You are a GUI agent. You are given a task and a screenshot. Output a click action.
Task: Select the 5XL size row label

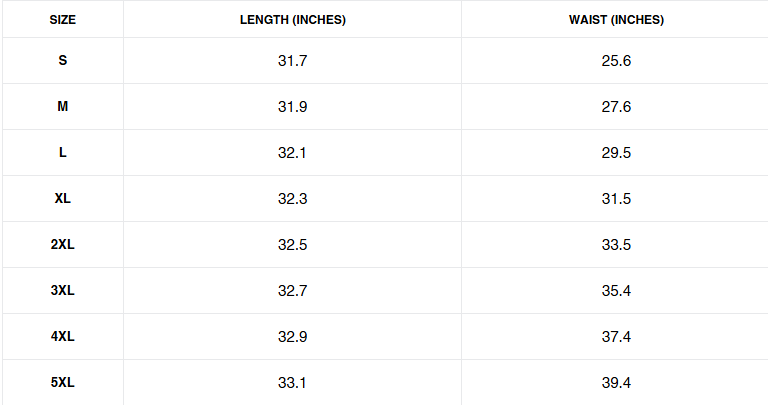62,383
